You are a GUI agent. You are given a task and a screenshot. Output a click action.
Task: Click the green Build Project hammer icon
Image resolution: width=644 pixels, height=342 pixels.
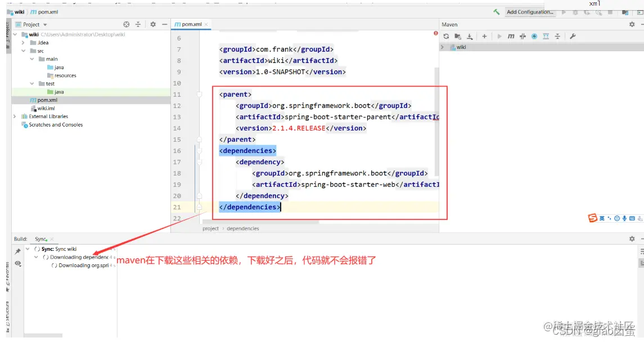click(497, 12)
